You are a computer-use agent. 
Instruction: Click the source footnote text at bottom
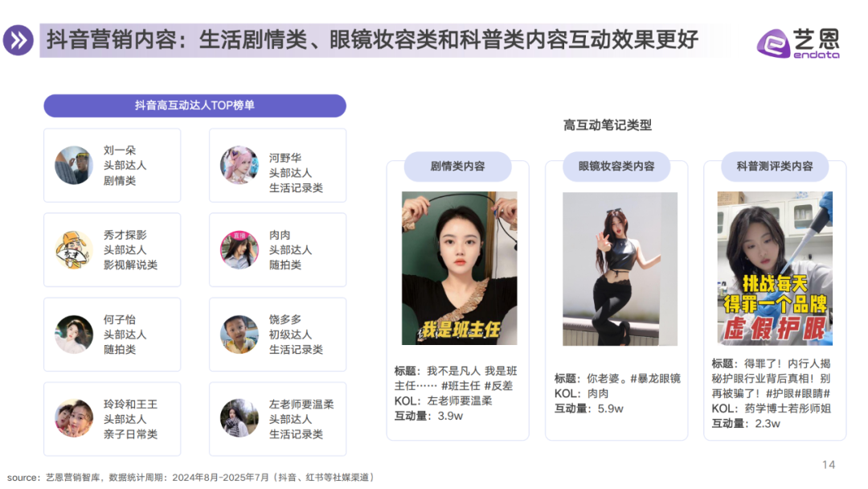click(191, 478)
